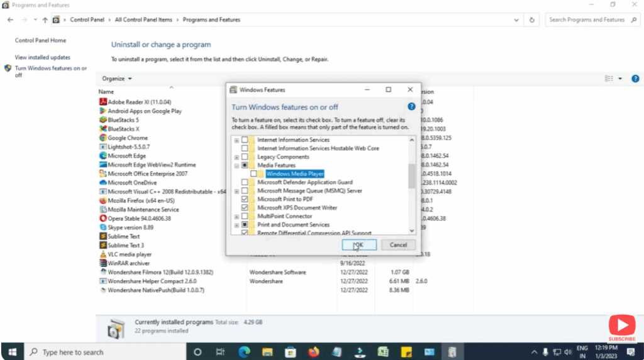The height and width of the screenshot is (360, 644).
Task: Click the features list scroll down arrow
Action: 411,231
